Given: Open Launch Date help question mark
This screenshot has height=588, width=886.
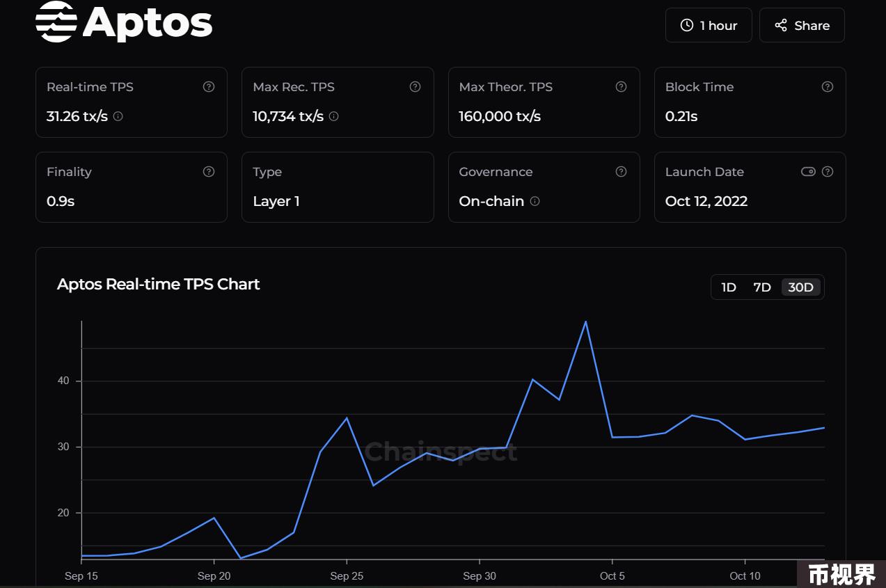Looking at the screenshot, I should click(x=828, y=172).
